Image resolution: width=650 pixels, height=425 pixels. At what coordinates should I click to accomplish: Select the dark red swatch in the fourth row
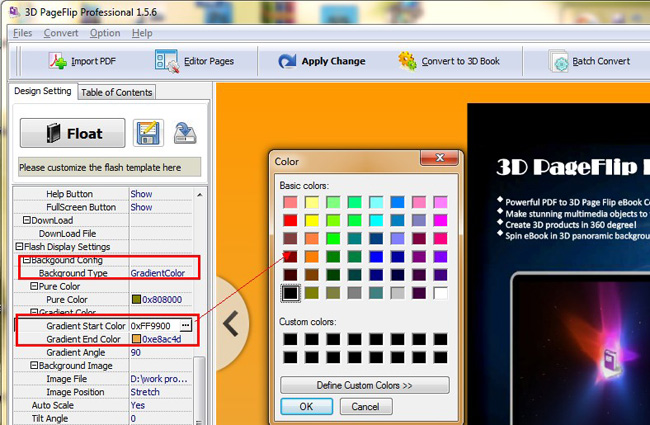pyautogui.click(x=291, y=257)
